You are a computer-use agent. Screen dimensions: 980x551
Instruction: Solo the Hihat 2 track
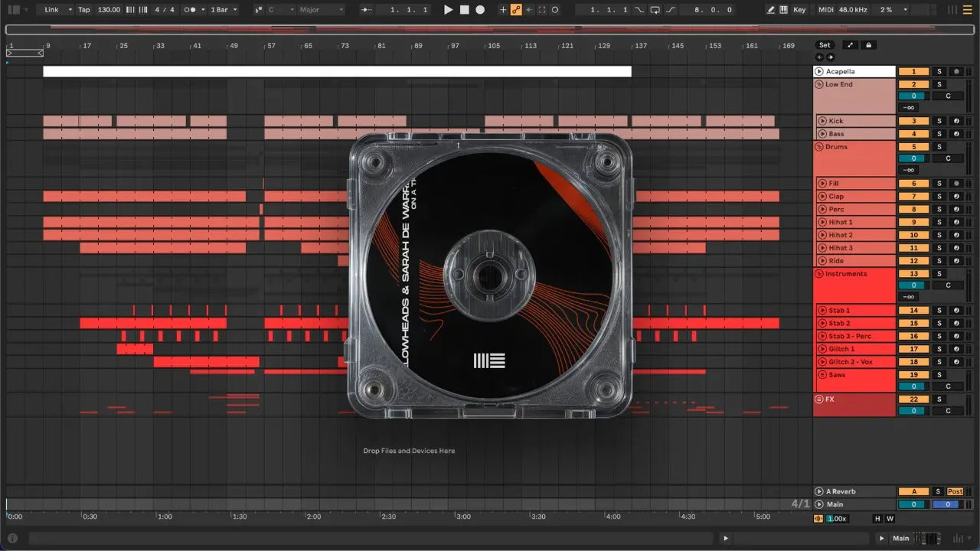click(939, 235)
